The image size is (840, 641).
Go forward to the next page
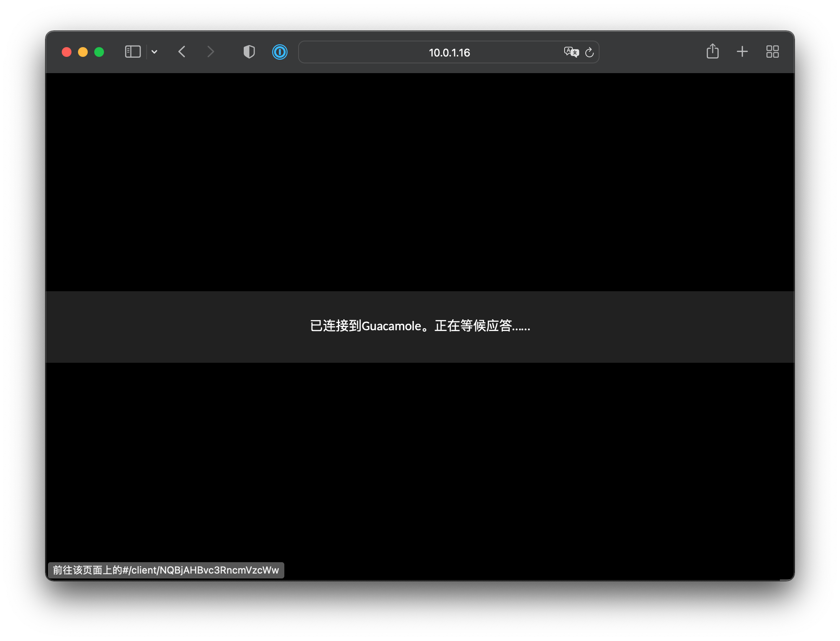click(210, 52)
